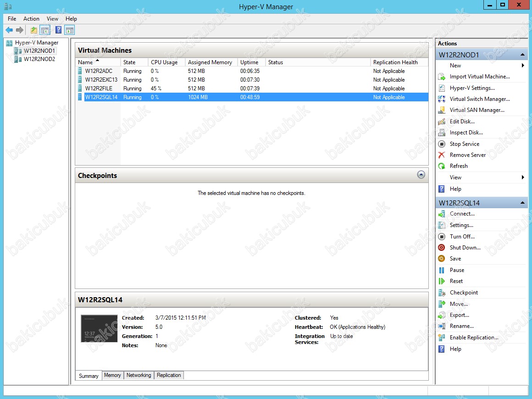The height and width of the screenshot is (399, 532).
Task: Click the Rename icon in Actions
Action: pos(441,326)
